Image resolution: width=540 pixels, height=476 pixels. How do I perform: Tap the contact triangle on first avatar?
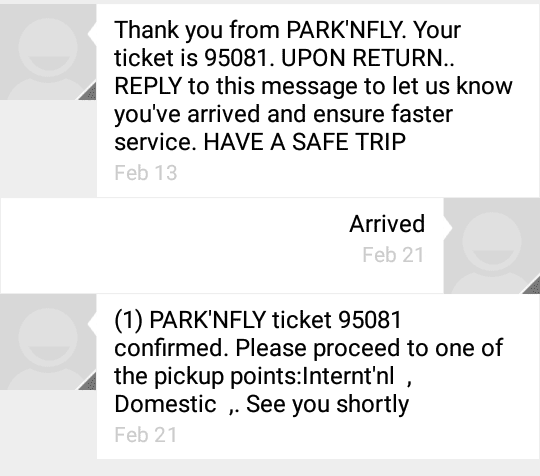coord(87,92)
